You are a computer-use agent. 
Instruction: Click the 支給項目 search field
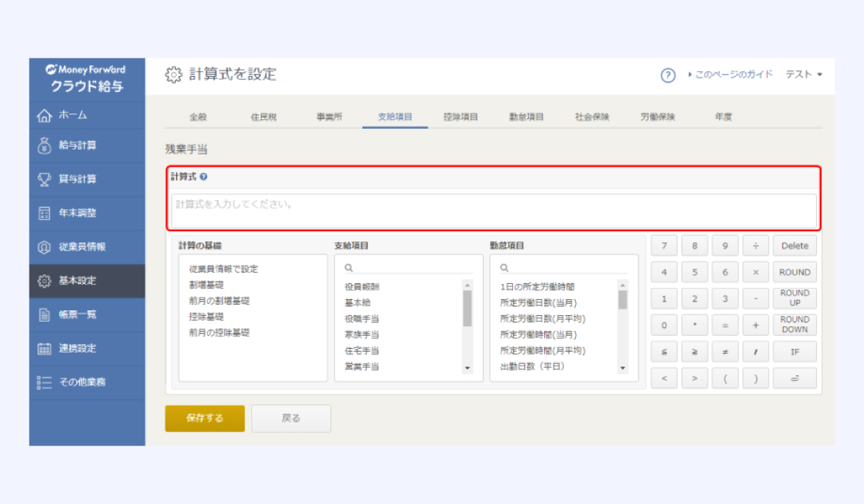(x=409, y=268)
